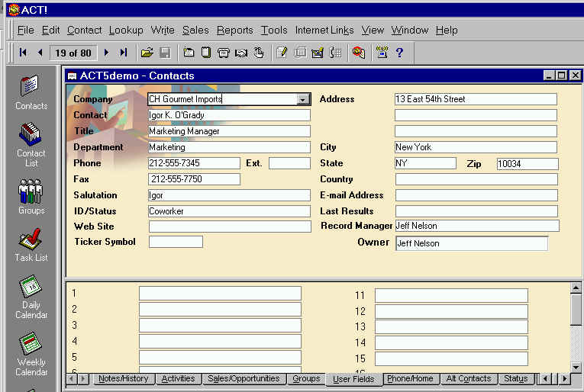584x392 pixels.
Task: Open the Weekly Calendar sidebar view
Action: [31, 354]
